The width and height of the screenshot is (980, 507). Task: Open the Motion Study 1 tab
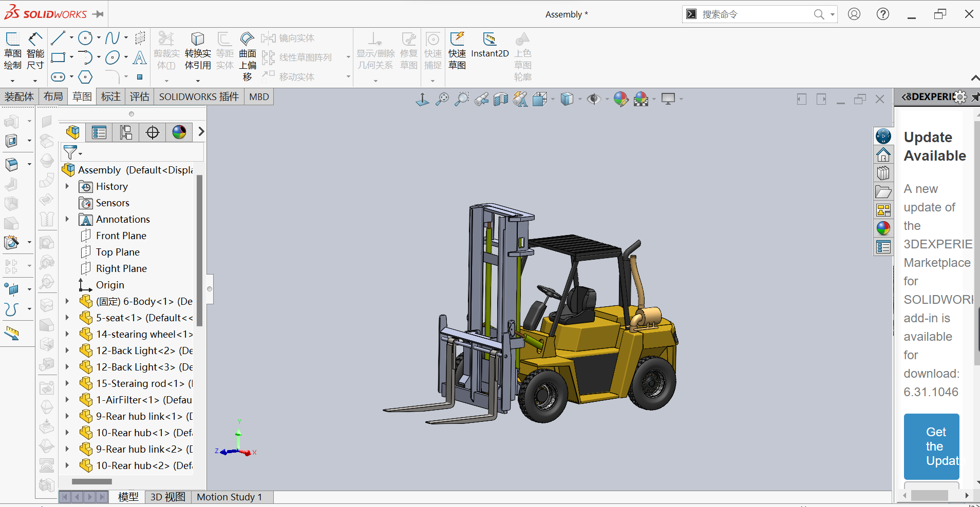coord(229,497)
